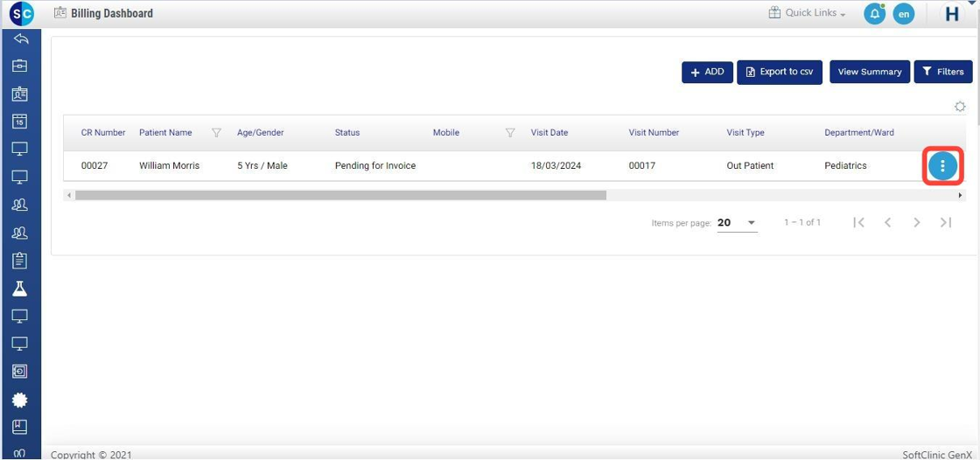980x460 pixels.
Task: Open the Filters panel
Action: (x=942, y=72)
